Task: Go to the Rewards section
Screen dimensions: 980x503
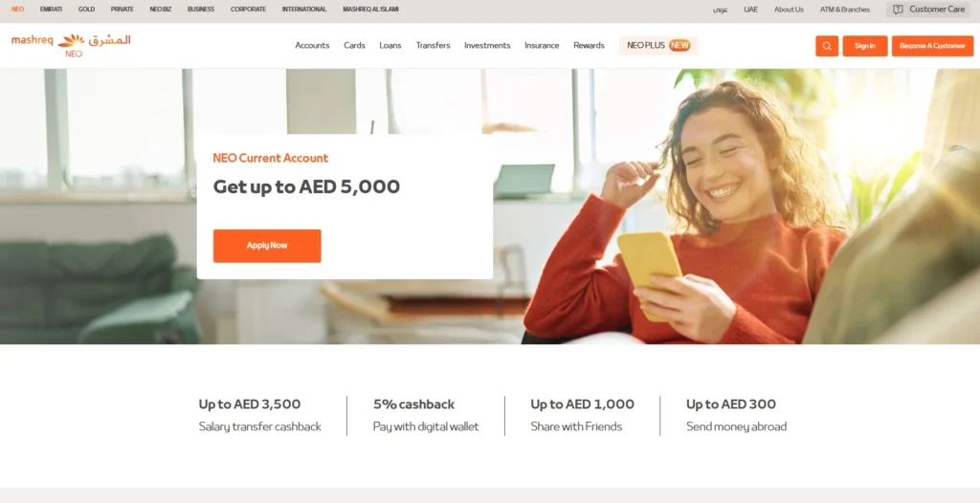Action: click(x=589, y=46)
